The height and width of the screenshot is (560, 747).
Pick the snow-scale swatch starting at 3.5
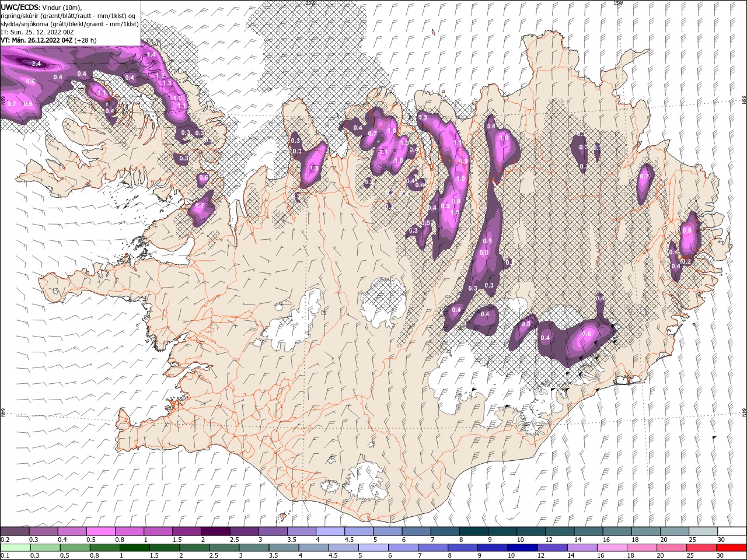pyautogui.click(x=301, y=531)
